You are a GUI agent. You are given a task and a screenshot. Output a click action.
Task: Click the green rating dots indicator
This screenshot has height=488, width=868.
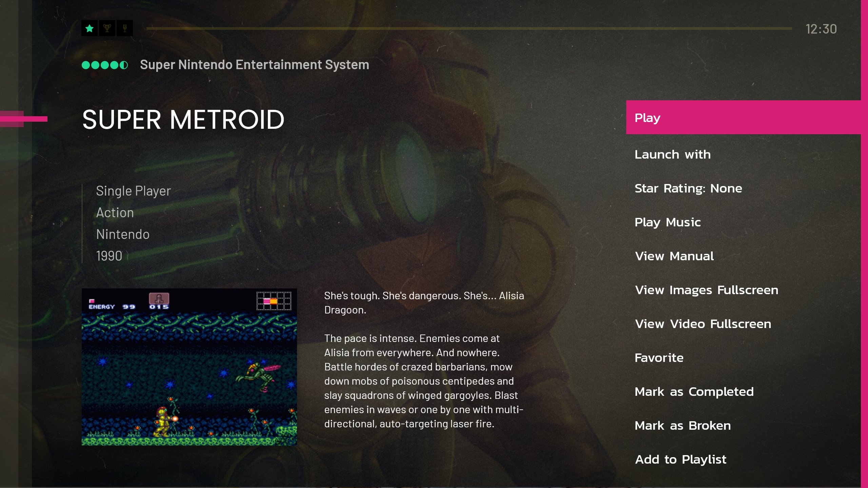105,65
